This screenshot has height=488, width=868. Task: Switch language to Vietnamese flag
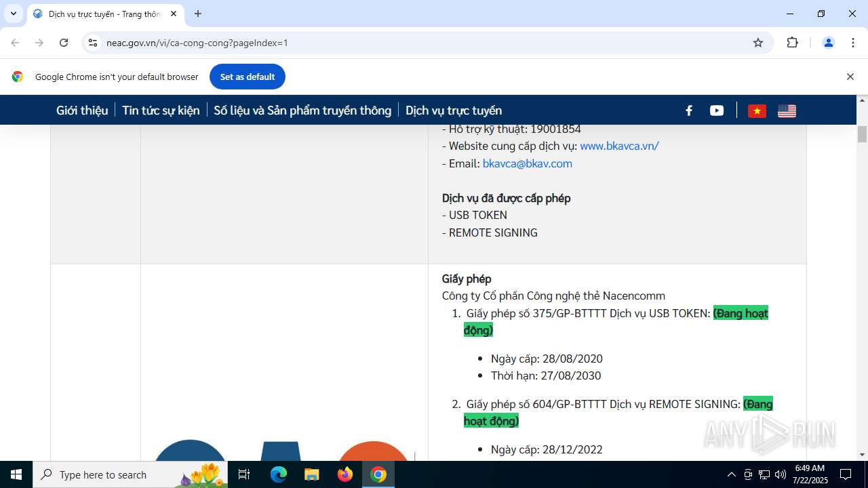[757, 110]
